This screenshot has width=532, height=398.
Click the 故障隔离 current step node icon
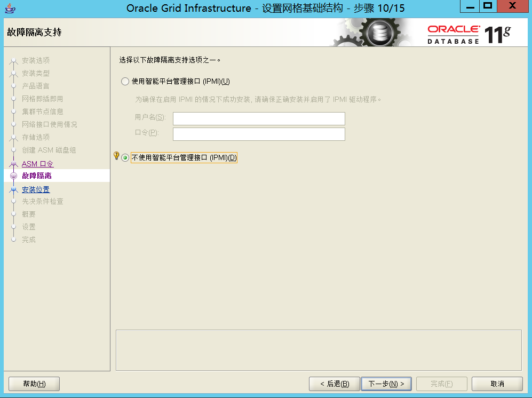coord(13,176)
